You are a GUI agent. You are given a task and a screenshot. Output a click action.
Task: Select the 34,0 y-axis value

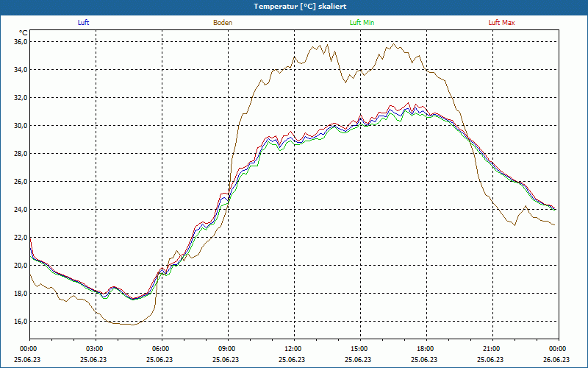click(21, 69)
